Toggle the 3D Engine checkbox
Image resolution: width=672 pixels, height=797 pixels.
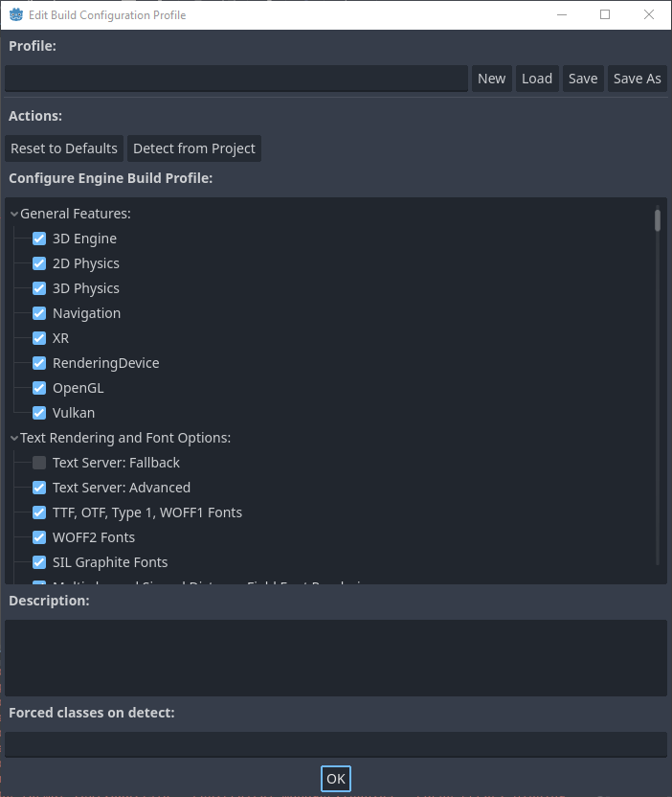coord(39,239)
